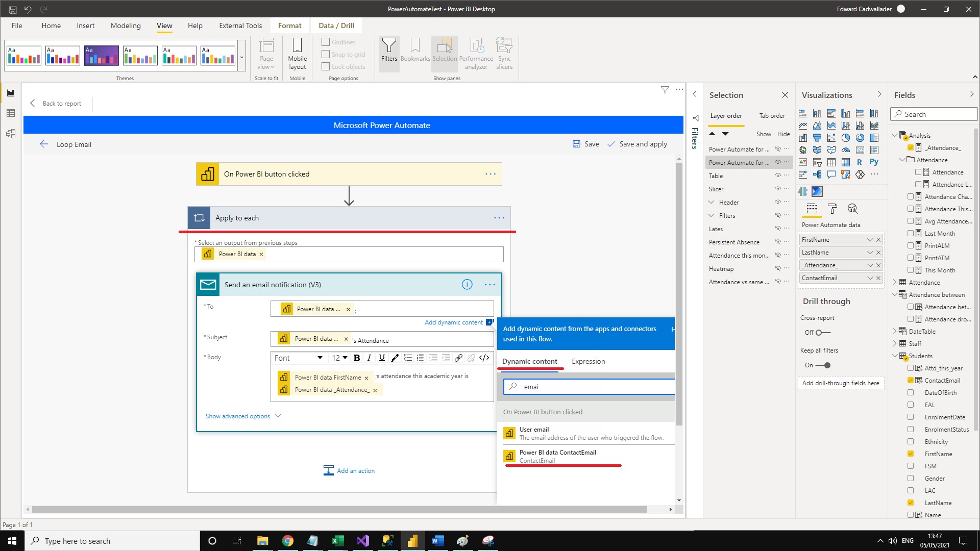The width and height of the screenshot is (980, 551).
Task: Go back arrow next to Loop Email
Action: tap(44, 144)
